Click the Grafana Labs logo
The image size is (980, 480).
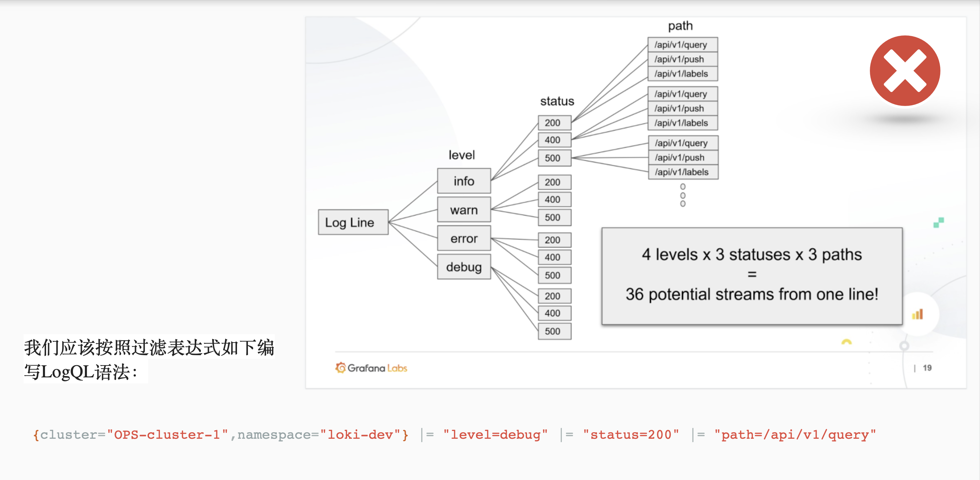pos(371,368)
